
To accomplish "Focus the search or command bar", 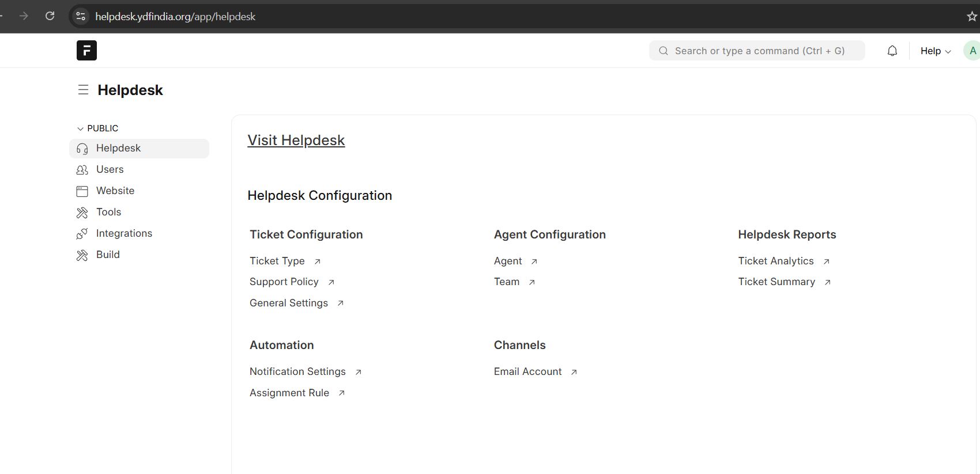I will pyautogui.click(x=757, y=51).
